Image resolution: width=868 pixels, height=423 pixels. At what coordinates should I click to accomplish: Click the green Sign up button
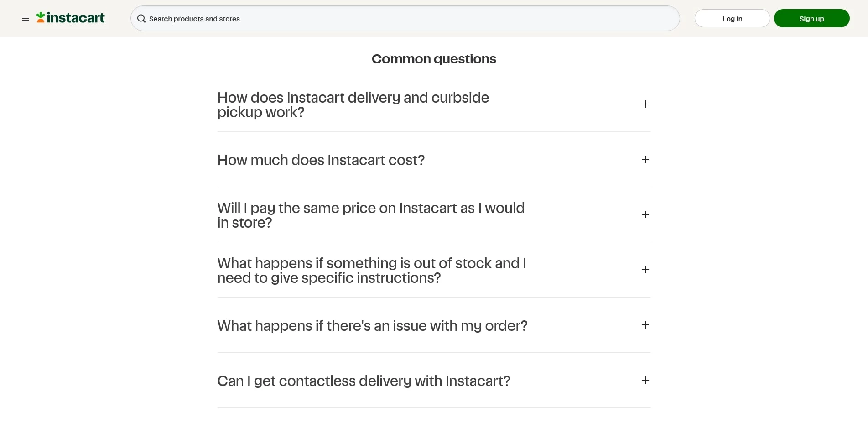click(x=811, y=18)
